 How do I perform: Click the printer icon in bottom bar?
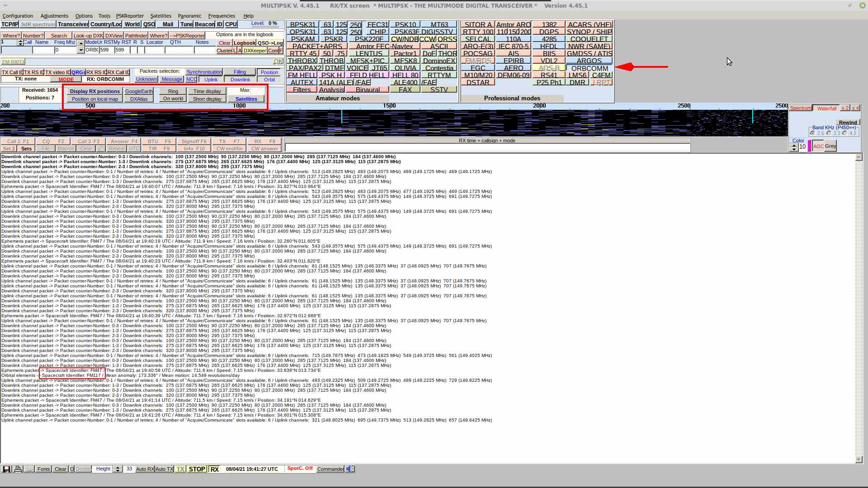click(18, 469)
